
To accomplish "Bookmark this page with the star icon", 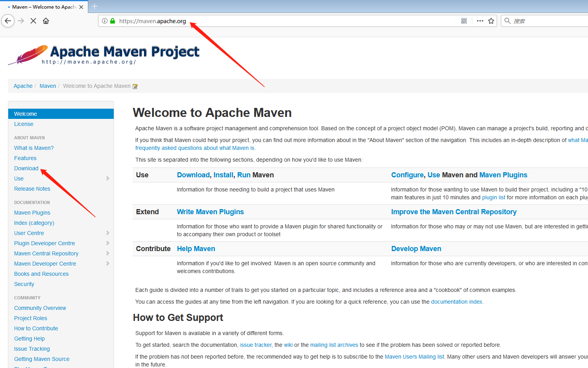I will click(491, 21).
